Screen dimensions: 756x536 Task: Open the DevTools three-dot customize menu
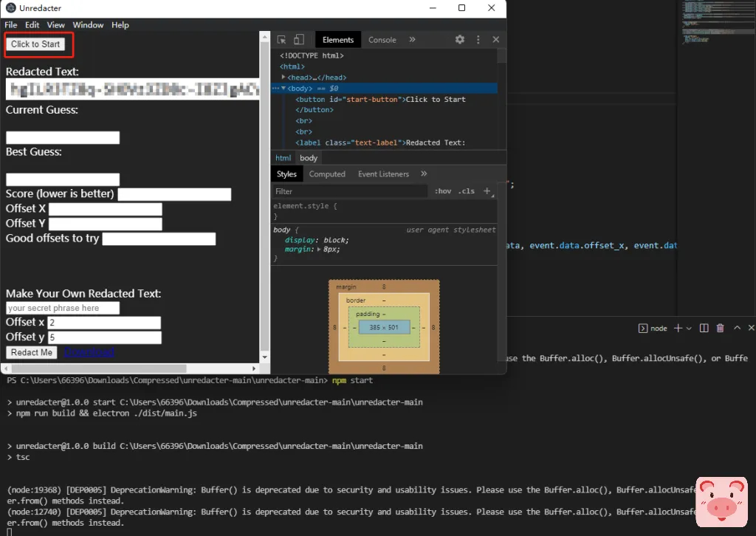tap(478, 40)
